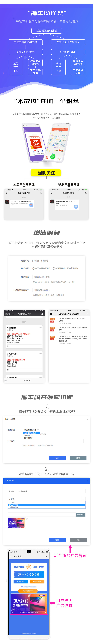Click the 挪车人扫码挪车 box

[25, 52]
